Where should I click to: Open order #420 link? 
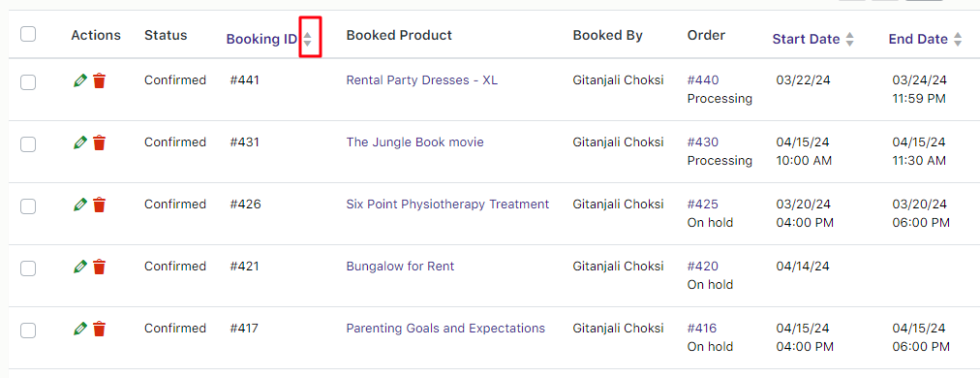pyautogui.click(x=703, y=266)
